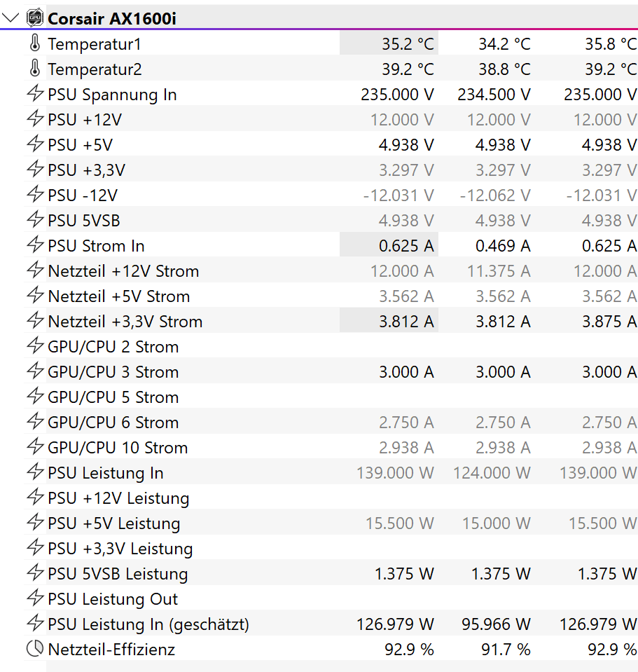Screen dimensions: 638x672
Task: Select the Netzteil +5V Strom row label
Action: [x=118, y=296]
